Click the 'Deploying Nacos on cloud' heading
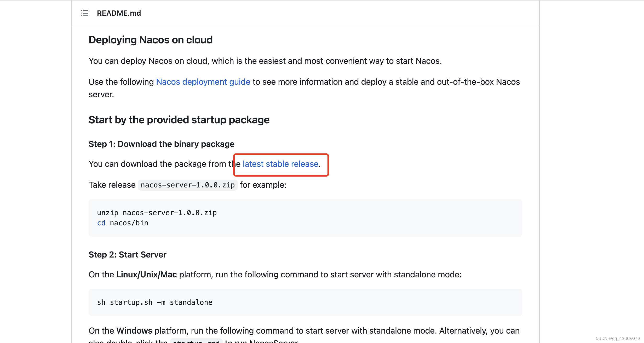The image size is (644, 343). click(151, 40)
